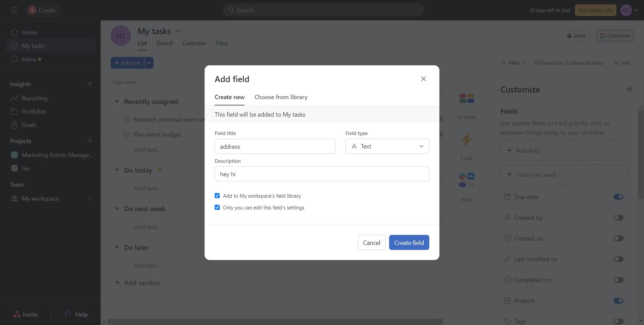The height and width of the screenshot is (325, 644).
Task: Click the Field title input with address
Action: (x=275, y=146)
